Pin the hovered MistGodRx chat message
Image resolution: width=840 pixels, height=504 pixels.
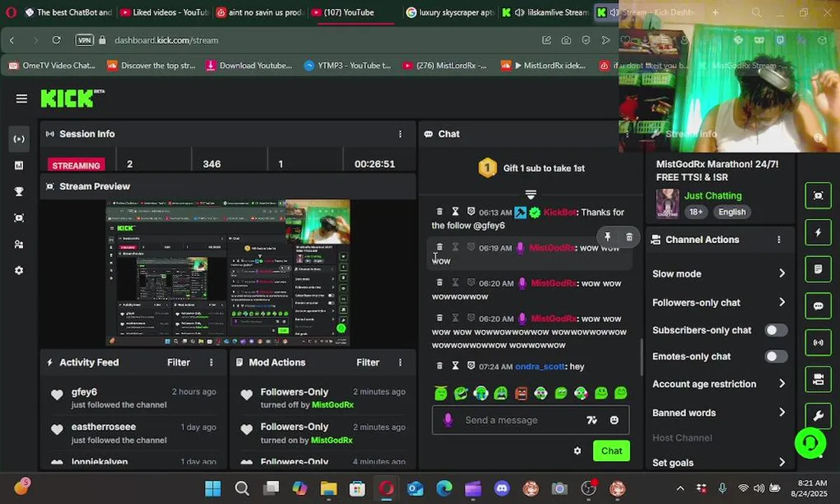(x=608, y=237)
